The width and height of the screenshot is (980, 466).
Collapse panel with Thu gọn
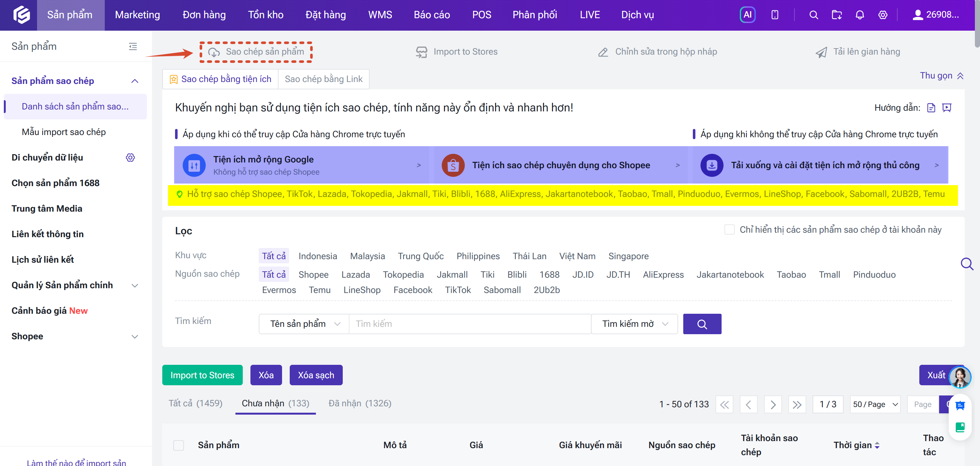942,76
